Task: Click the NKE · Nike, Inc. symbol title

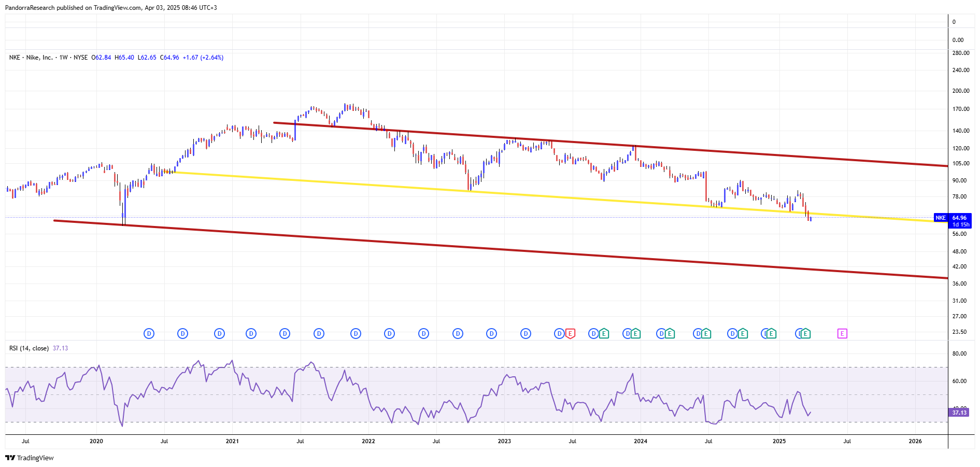Action: click(x=31, y=58)
